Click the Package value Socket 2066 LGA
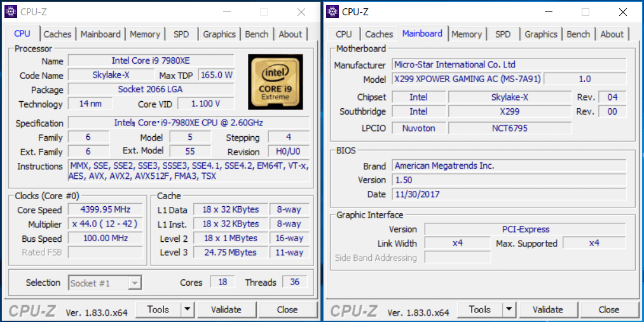Image resolution: width=644 pixels, height=322 pixels. (151, 89)
